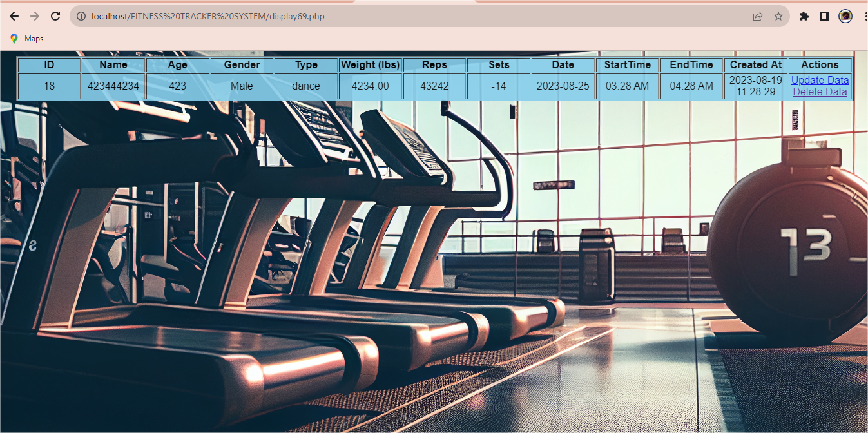Select the Reps column header
Screen dimensions: 868x433
pos(434,64)
